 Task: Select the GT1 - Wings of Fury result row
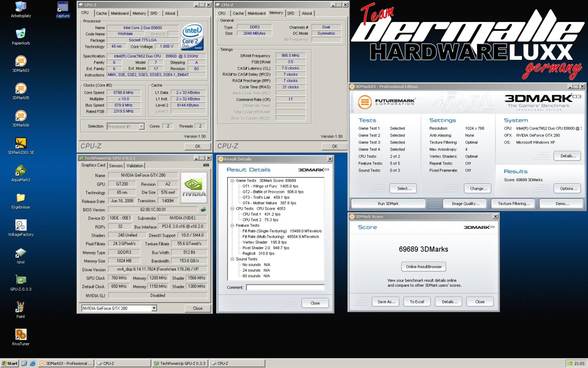point(270,186)
